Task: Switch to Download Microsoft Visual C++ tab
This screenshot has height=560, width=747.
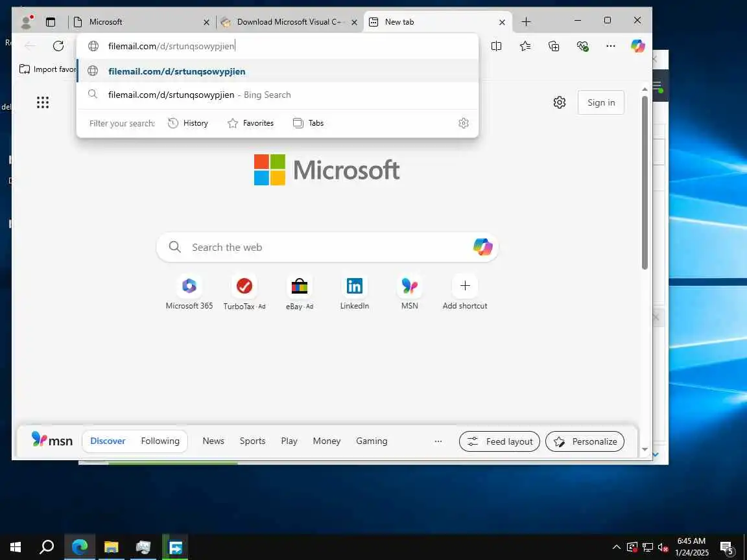Action: coord(289,22)
